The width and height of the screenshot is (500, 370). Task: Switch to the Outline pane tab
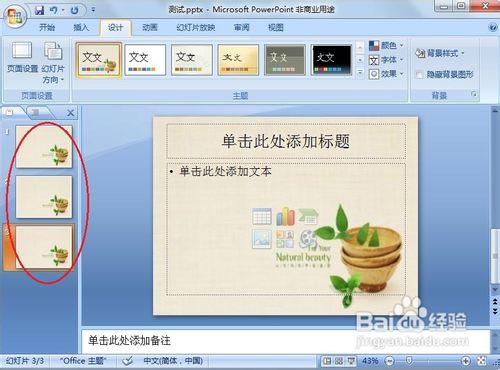tap(36, 112)
